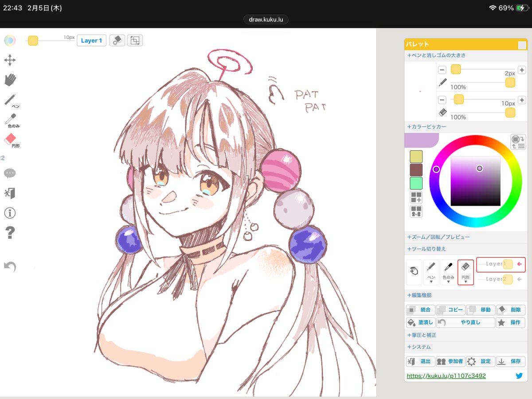Pick the yellow palette swatch
532x399 pixels.
coord(416,156)
